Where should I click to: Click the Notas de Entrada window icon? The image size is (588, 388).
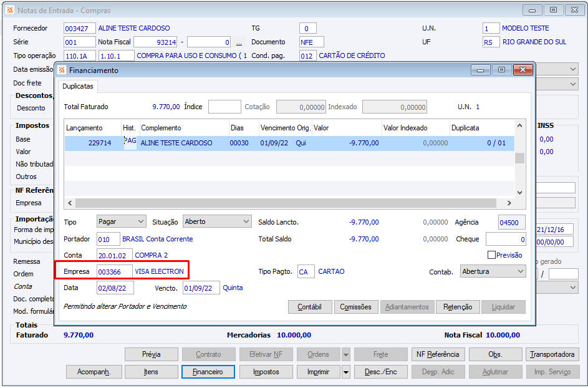(x=9, y=10)
